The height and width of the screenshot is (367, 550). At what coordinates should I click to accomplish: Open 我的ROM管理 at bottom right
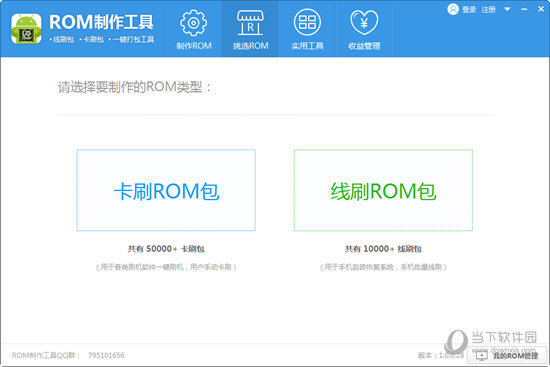pyautogui.click(x=507, y=355)
